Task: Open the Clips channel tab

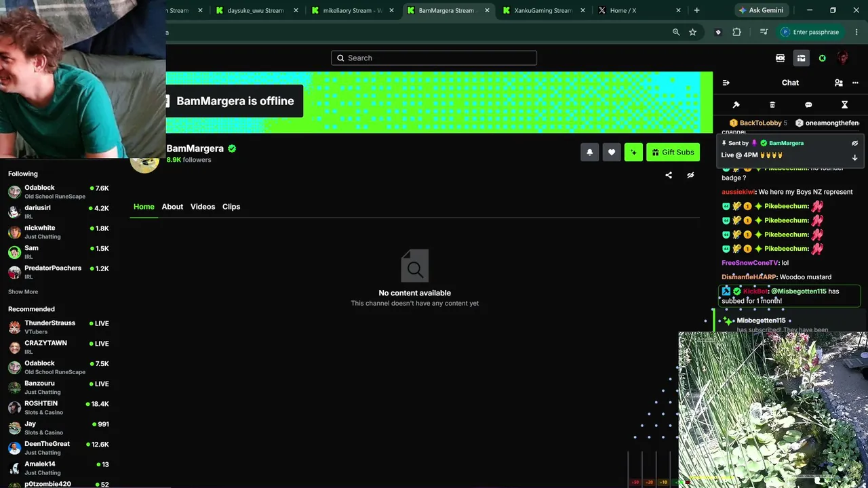Action: [231, 207]
